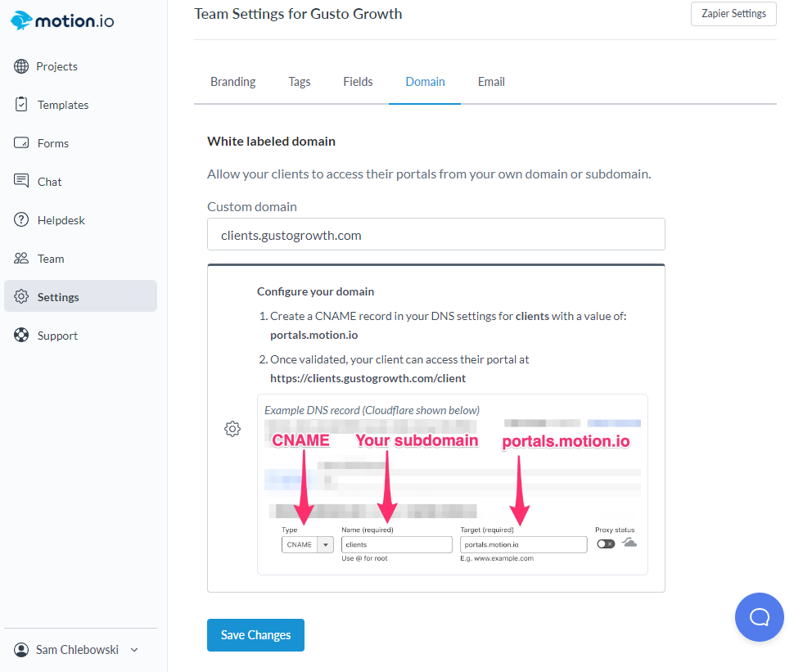Click the Chat speech bubble icon

tap(21, 181)
